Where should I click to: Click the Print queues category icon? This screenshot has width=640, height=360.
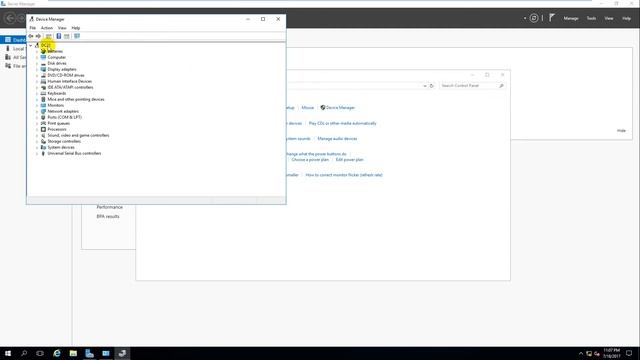click(x=43, y=123)
